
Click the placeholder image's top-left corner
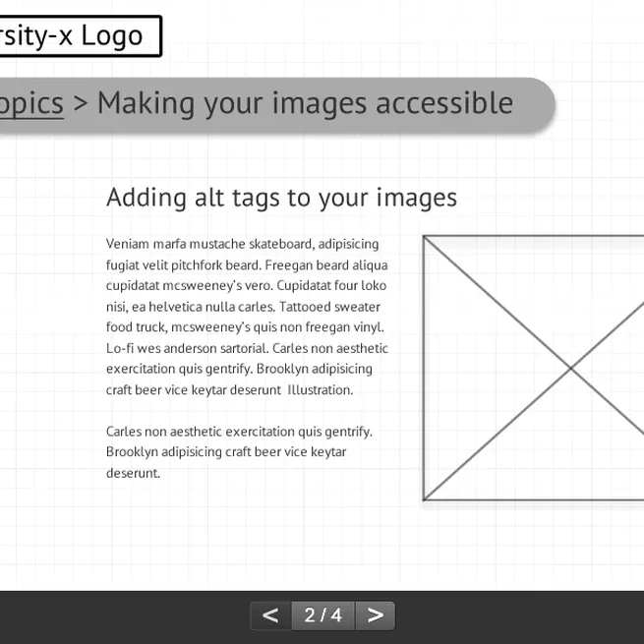pos(424,236)
